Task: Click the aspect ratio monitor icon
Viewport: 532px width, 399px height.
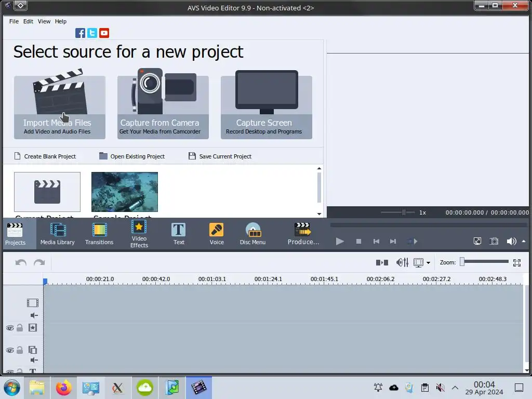Action: coord(418,262)
